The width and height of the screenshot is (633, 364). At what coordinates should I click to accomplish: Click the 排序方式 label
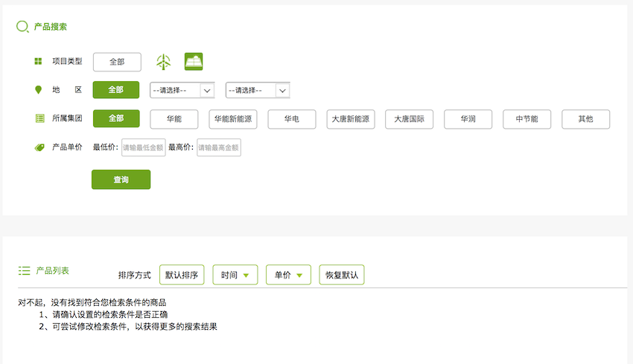pos(135,275)
